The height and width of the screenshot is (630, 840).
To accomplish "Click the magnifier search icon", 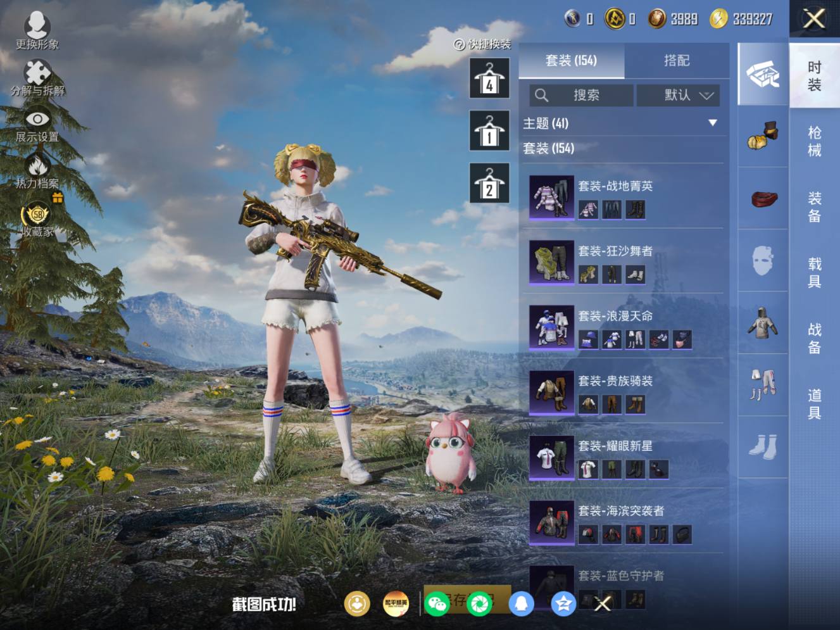I will (541, 95).
